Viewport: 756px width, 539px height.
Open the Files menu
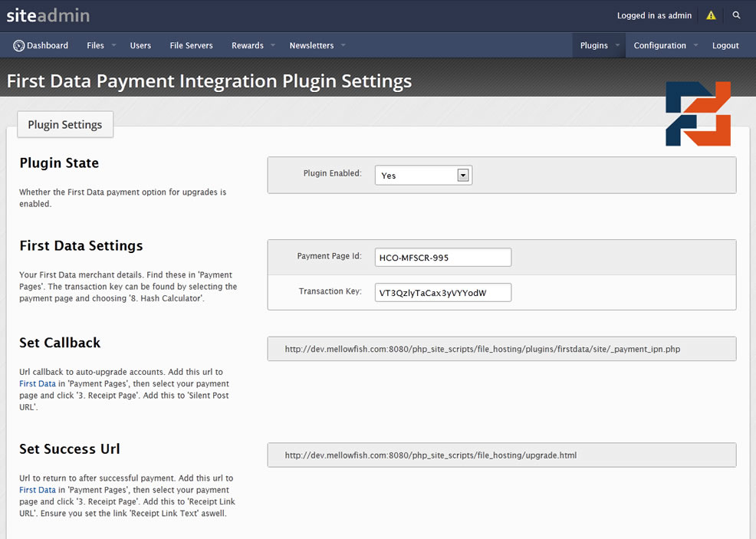pos(96,45)
